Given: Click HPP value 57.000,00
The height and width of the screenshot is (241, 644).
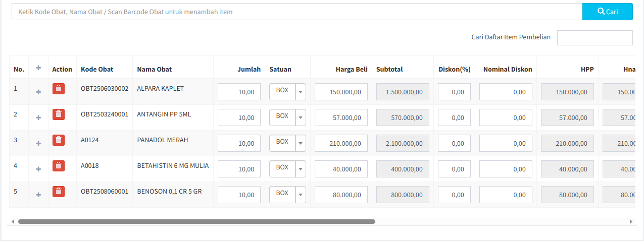Looking at the screenshot, I should click(x=567, y=117).
